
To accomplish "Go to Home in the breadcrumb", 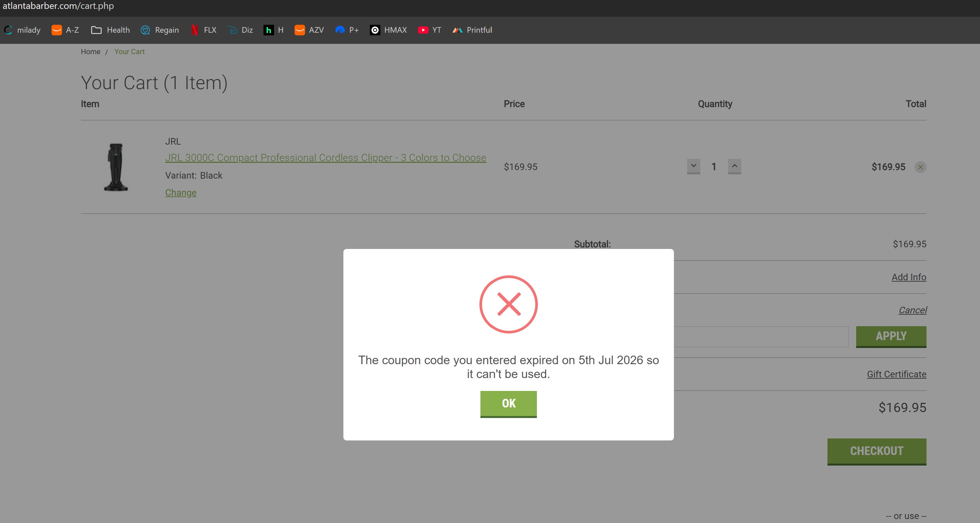I will coord(90,52).
